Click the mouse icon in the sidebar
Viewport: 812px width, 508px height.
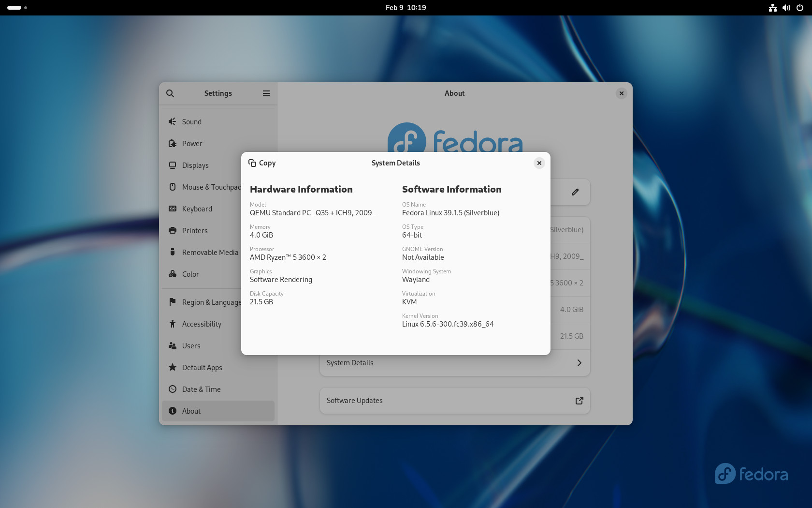pyautogui.click(x=173, y=187)
